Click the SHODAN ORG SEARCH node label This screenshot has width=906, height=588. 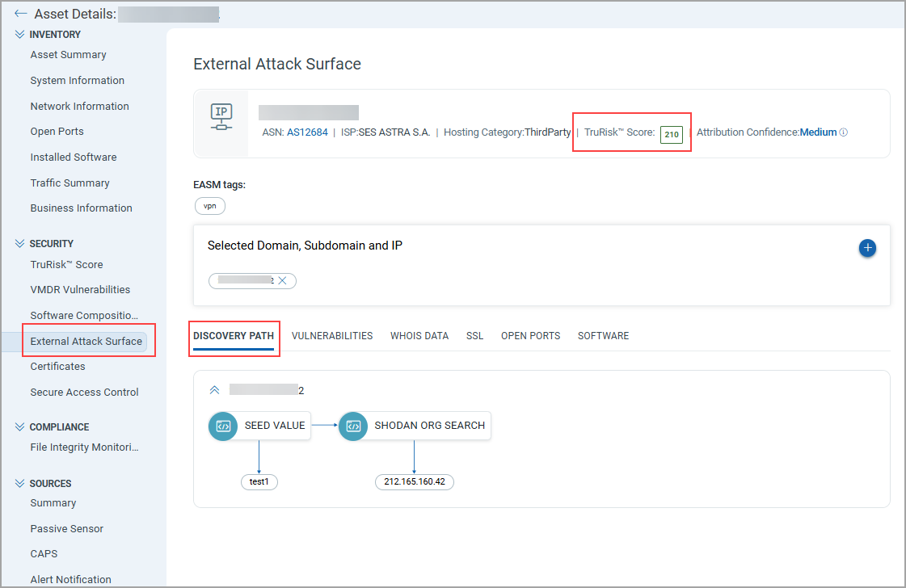coord(429,426)
